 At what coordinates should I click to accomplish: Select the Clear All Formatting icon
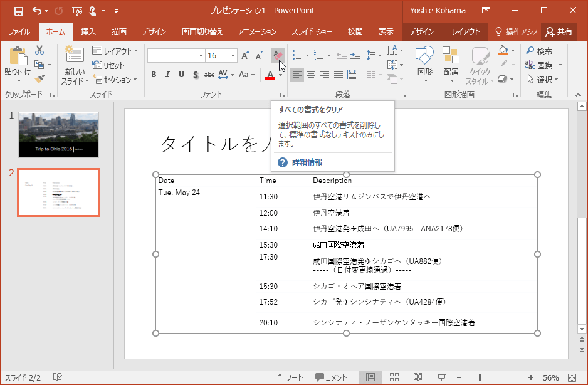coord(277,55)
